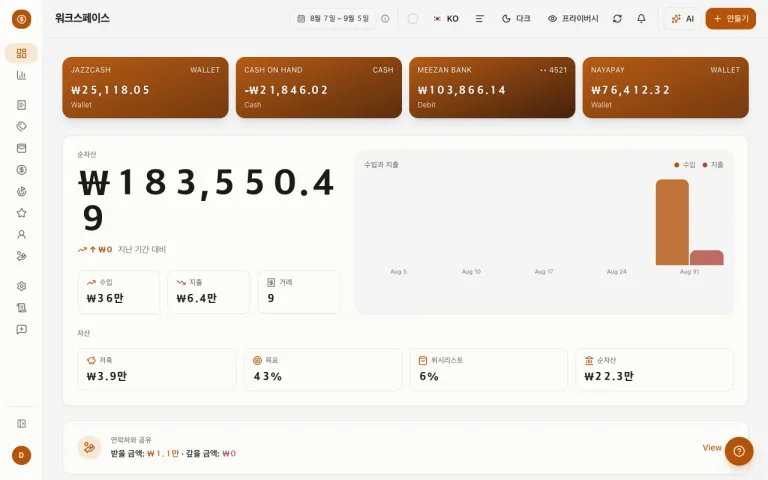Open the KO language selector

pos(446,19)
